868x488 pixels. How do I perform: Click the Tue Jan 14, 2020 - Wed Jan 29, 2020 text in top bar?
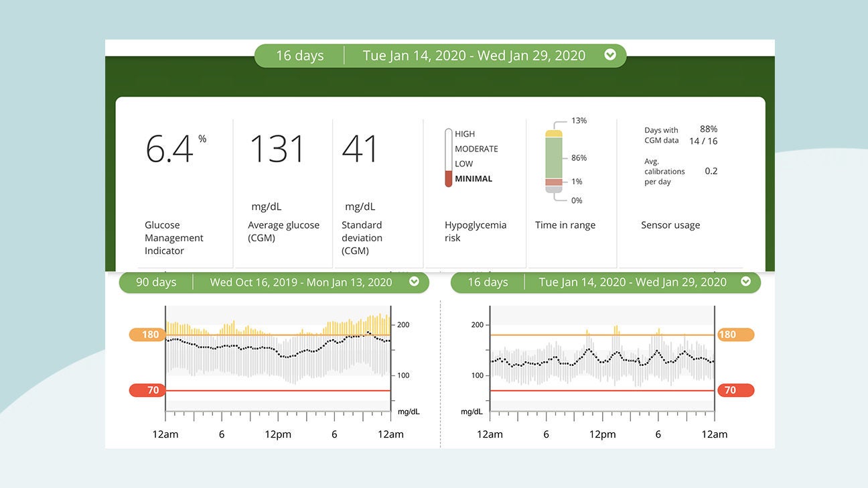[474, 56]
